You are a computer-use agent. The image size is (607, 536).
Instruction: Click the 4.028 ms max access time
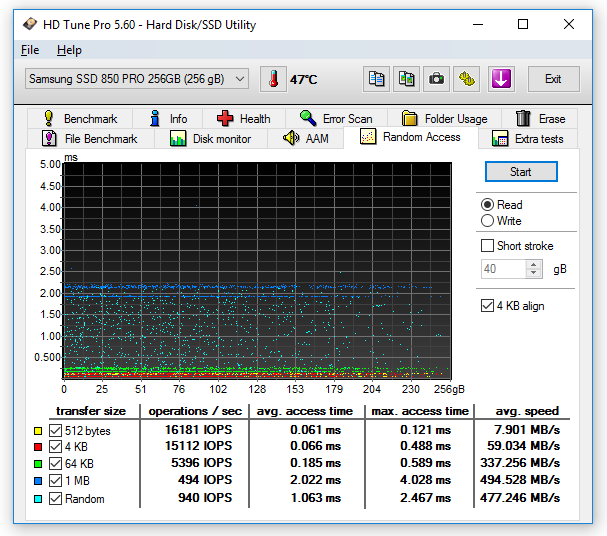pyautogui.click(x=425, y=480)
